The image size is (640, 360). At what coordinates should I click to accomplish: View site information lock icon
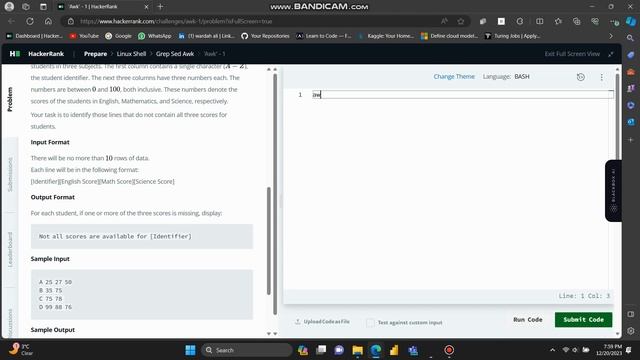coord(71,21)
